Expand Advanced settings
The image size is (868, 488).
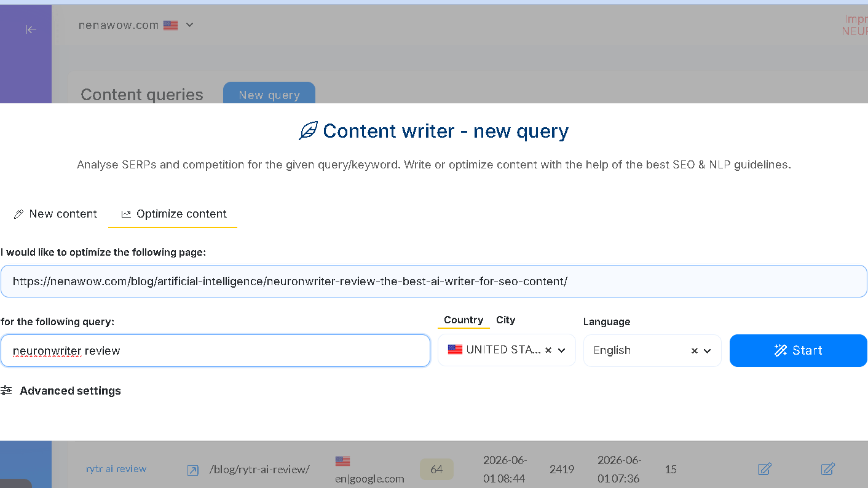pyautogui.click(x=61, y=391)
